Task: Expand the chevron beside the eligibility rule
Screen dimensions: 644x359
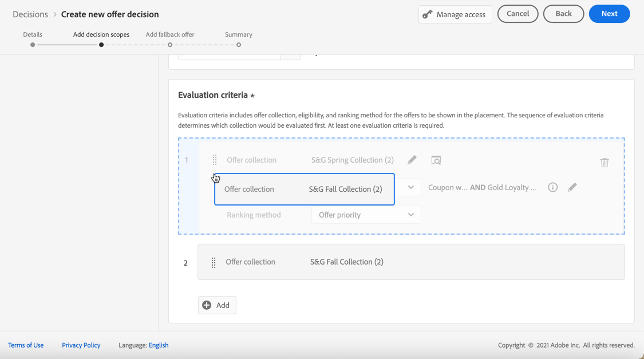Action: (410, 187)
